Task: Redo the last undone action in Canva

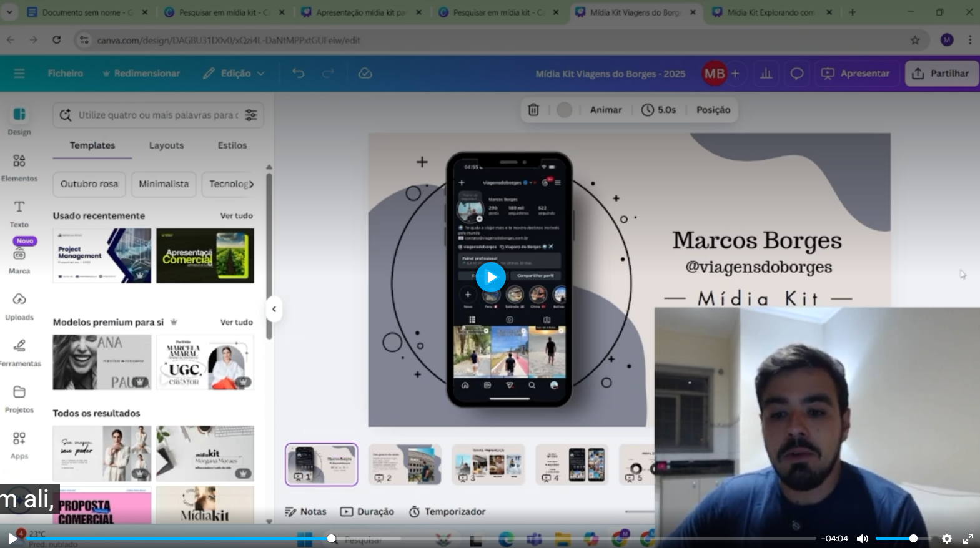Action: [328, 74]
